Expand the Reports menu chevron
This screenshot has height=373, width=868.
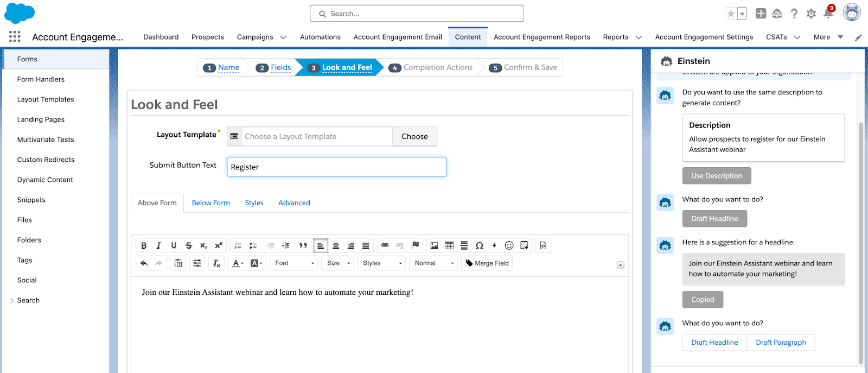pyautogui.click(x=639, y=37)
